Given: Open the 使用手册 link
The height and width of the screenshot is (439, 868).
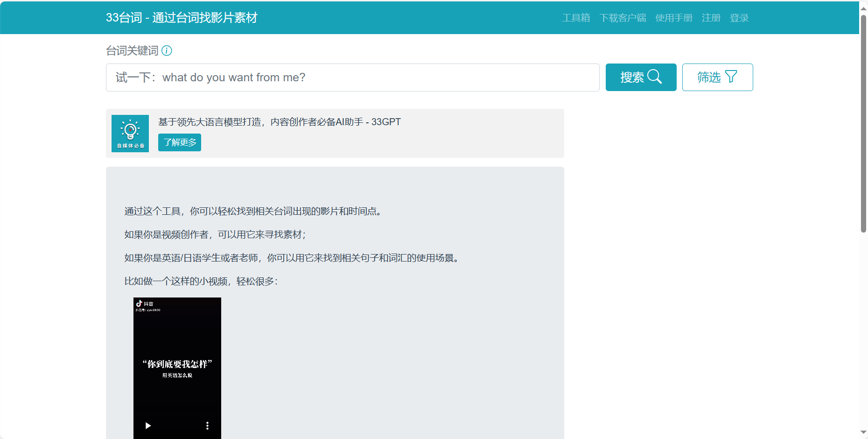Looking at the screenshot, I should 674,18.
